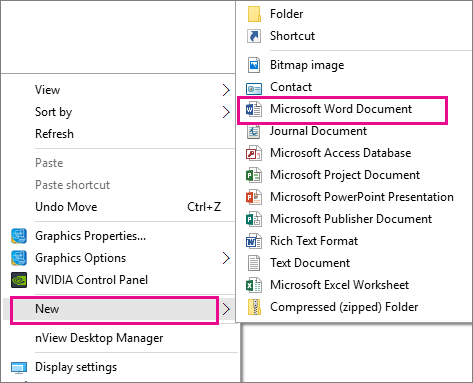Select the Microsoft Excel Worksheet icon
The image size is (473, 383).
click(254, 285)
